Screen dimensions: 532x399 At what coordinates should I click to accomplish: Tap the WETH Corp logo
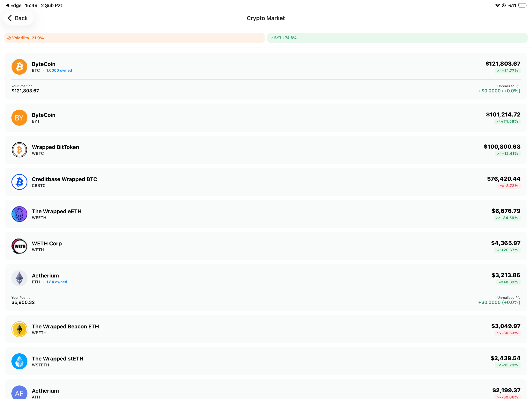19,246
